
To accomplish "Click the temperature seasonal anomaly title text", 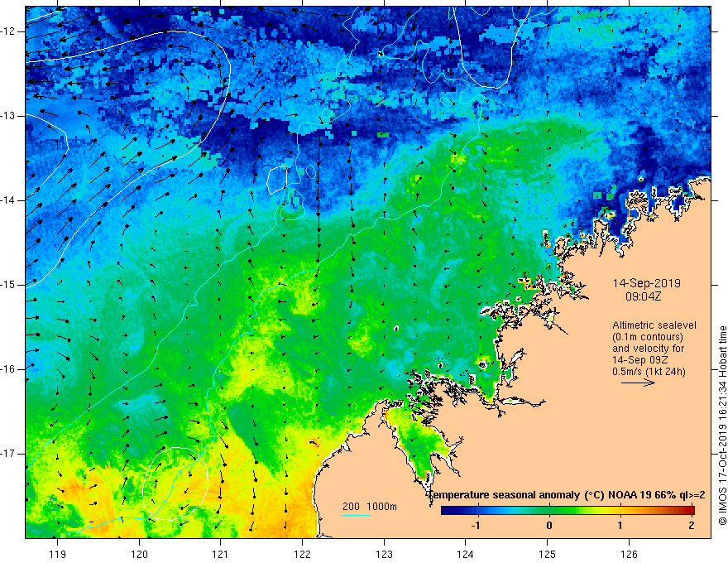I will coord(568,495).
